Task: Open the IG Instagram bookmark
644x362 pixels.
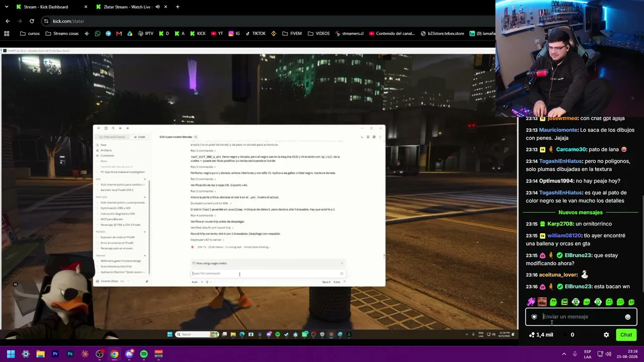Action: click(x=234, y=34)
